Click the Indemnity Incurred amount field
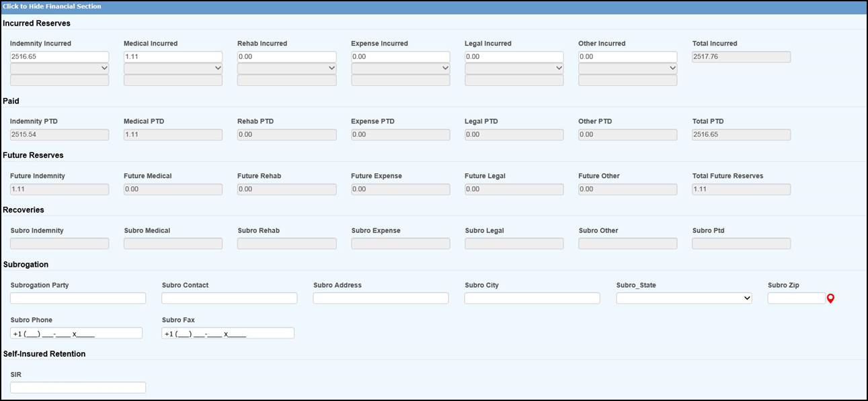The image size is (868, 401). coord(59,57)
